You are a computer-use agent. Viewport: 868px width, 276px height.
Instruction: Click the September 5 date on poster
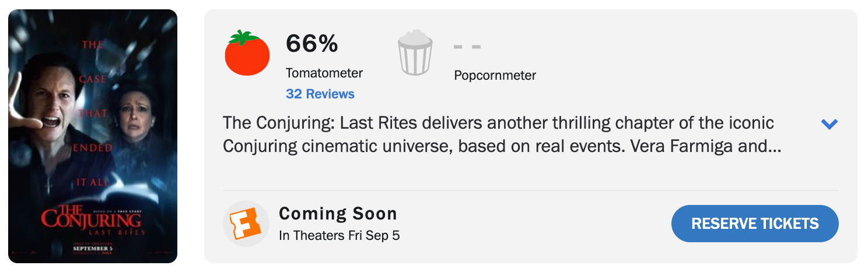(x=92, y=249)
